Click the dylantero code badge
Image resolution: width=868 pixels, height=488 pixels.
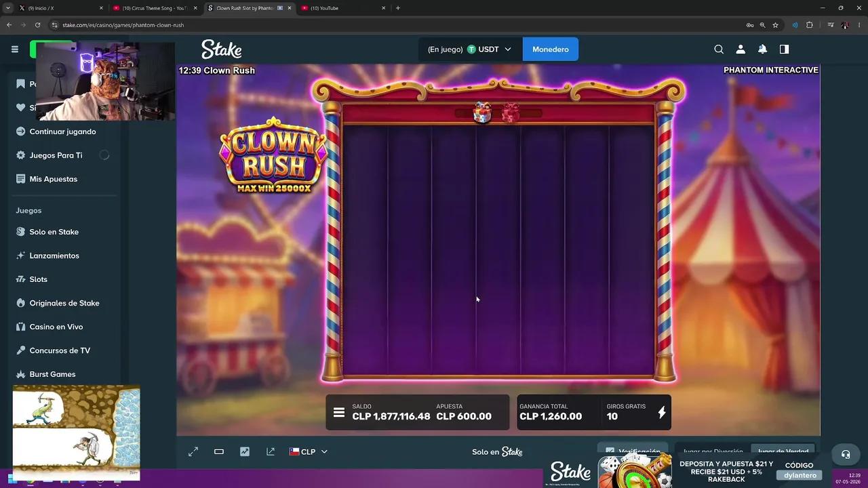pos(799,475)
